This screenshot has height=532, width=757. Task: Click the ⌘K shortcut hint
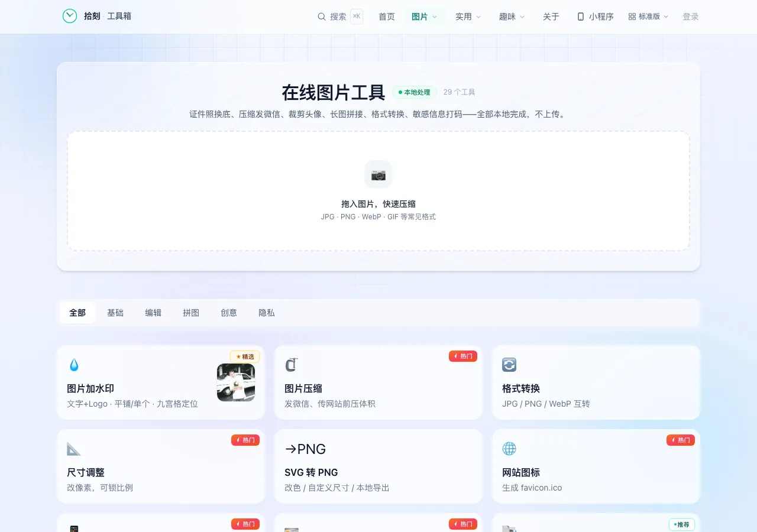(357, 17)
